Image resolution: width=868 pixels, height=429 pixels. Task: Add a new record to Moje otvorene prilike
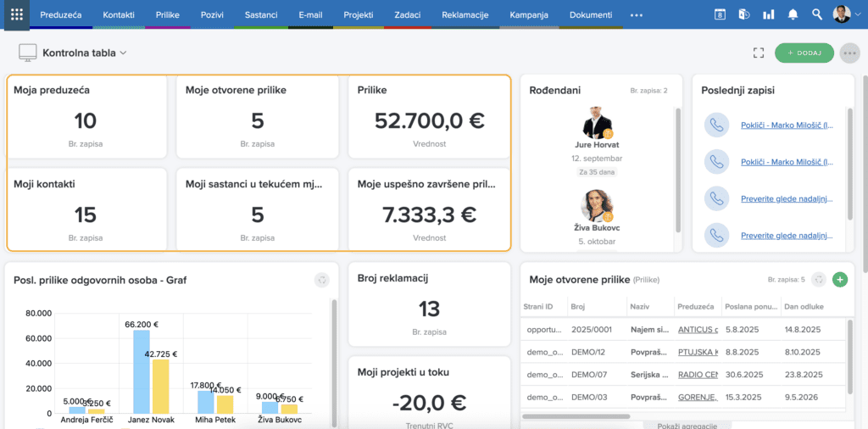click(x=840, y=280)
